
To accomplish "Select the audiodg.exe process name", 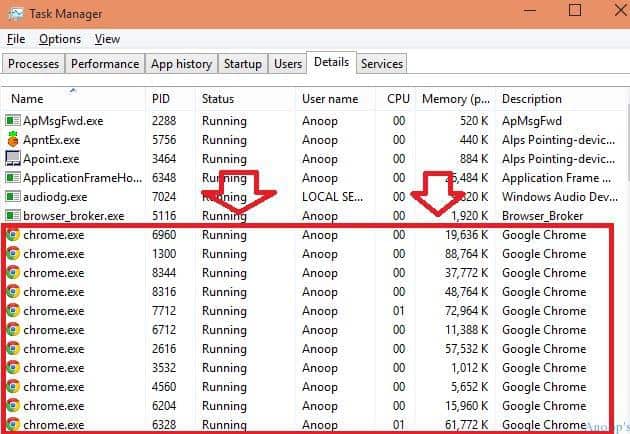I will [55, 197].
